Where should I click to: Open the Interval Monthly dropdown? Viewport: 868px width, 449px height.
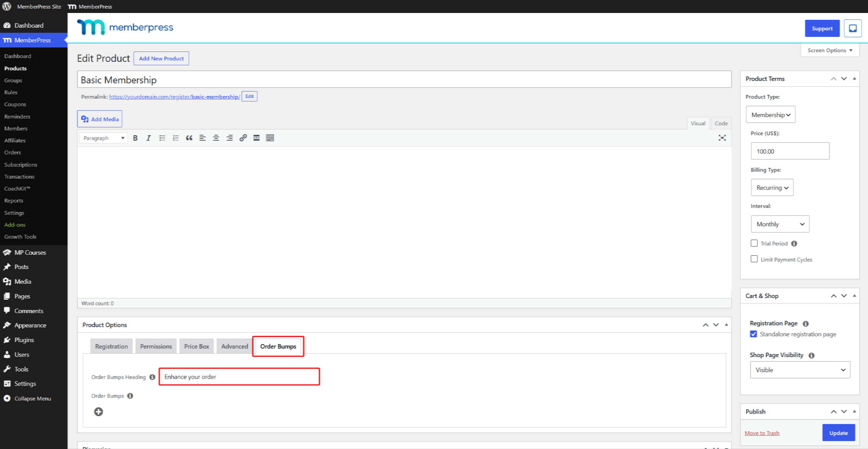[x=780, y=224]
